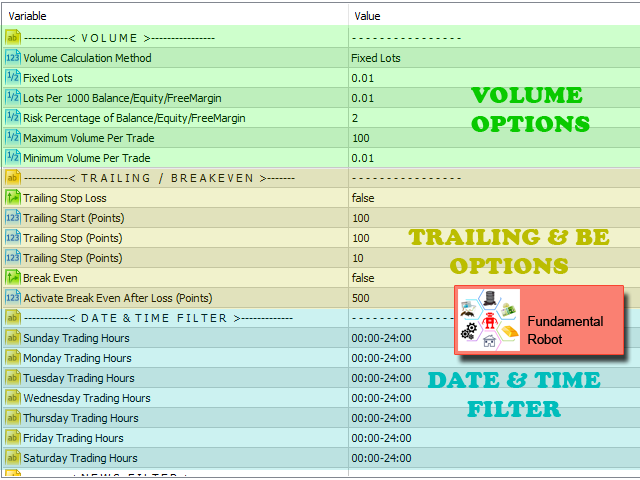The height and width of the screenshot is (480, 640).
Task: Toggle the Break Even false value
Action: (364, 278)
